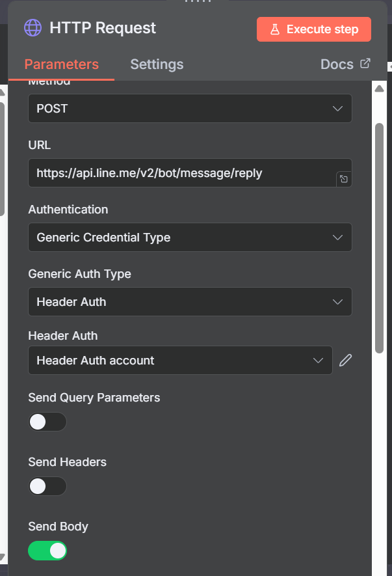This screenshot has height=576, width=392.
Task: Open the Generic Auth Type dropdown
Action: tap(190, 302)
